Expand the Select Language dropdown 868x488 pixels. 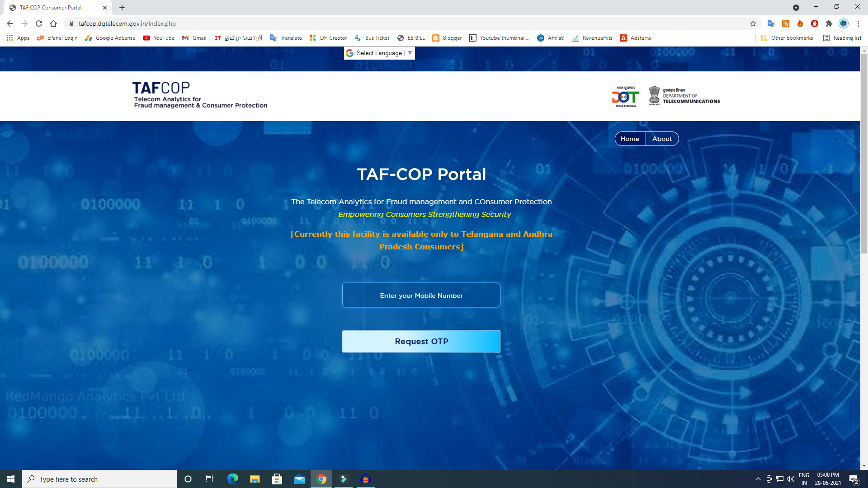(379, 53)
